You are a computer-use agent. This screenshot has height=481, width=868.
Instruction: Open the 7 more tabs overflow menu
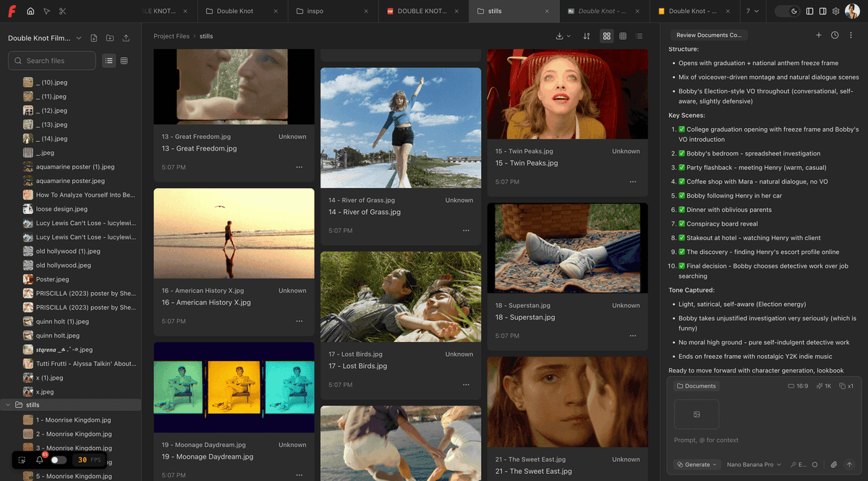click(x=752, y=12)
